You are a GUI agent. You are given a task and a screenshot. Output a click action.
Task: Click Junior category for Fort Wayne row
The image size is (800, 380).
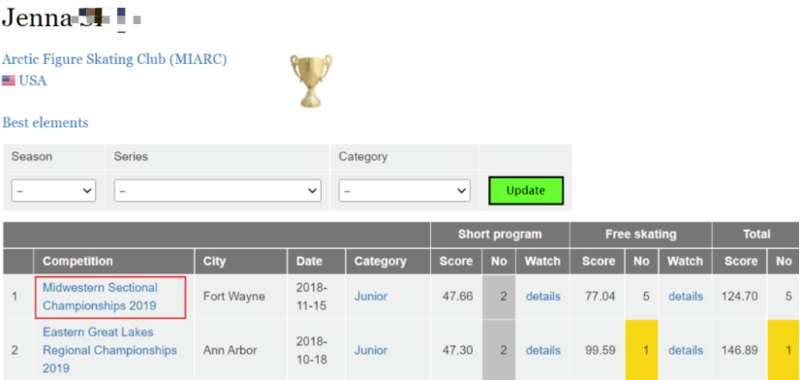pyautogui.click(x=371, y=296)
